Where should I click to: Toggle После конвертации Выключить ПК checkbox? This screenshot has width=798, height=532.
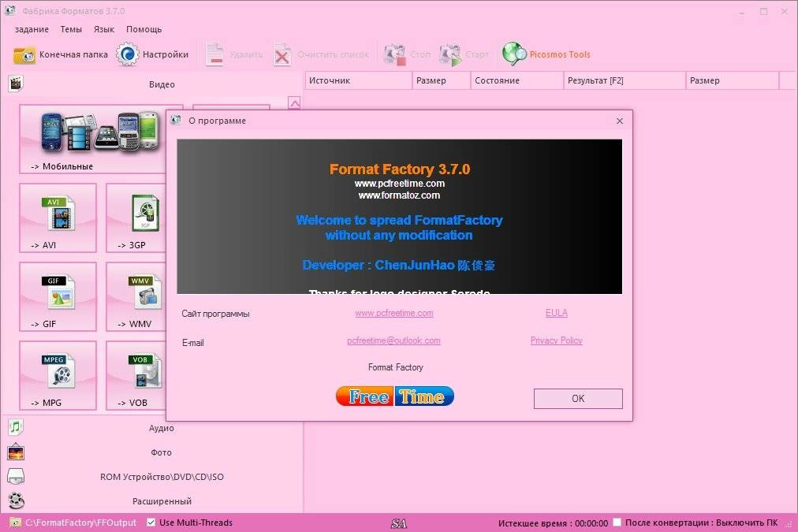click(617, 523)
